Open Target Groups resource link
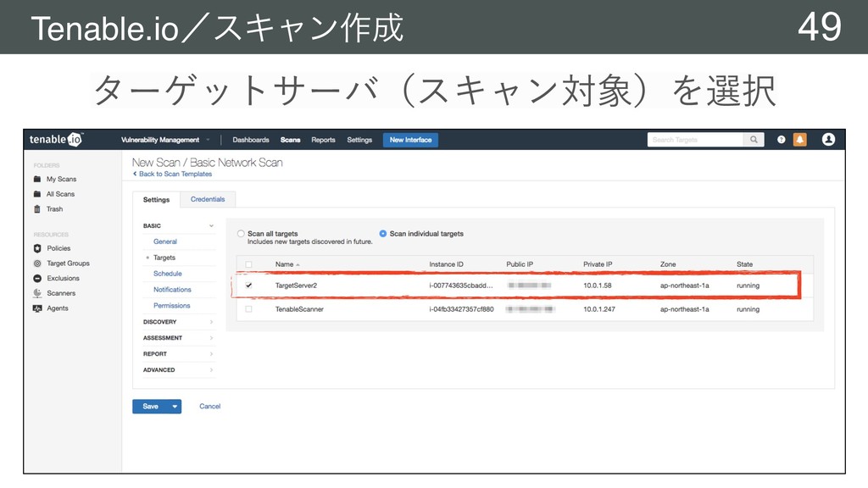Viewport: 868px width, 488px height. click(68, 263)
